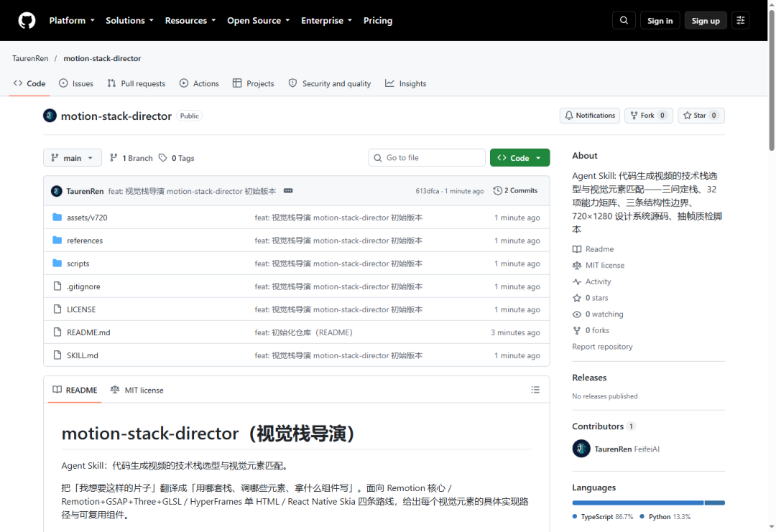Screen dimensions: 776x532
Task: Open the 2 Commits history link
Action: 515,191
